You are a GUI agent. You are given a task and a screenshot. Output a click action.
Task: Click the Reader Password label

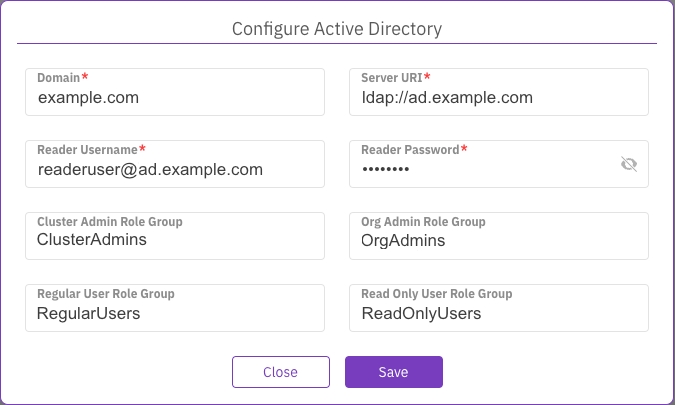coord(410,149)
